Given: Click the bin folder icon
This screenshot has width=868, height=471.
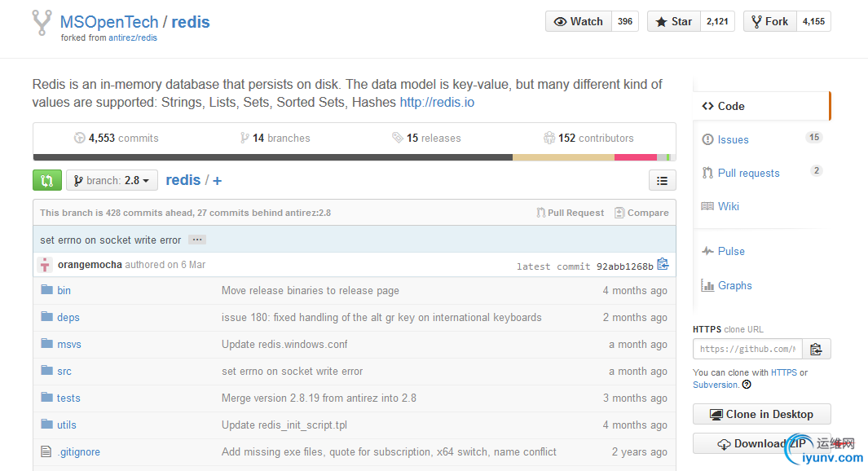Looking at the screenshot, I should pyautogui.click(x=46, y=289).
